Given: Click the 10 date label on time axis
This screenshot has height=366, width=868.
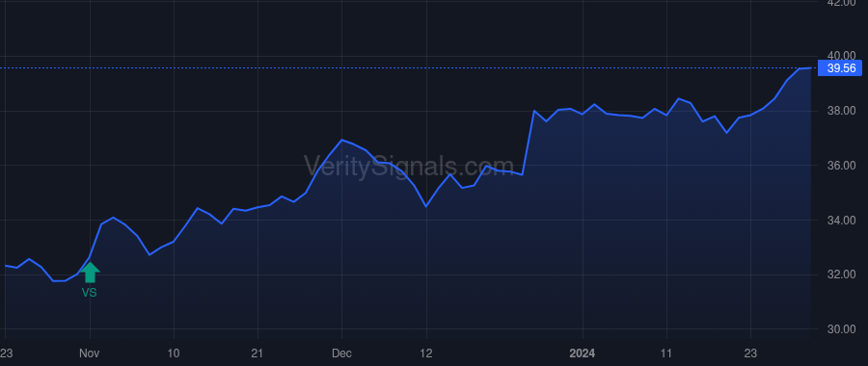Looking at the screenshot, I should click(x=174, y=353).
